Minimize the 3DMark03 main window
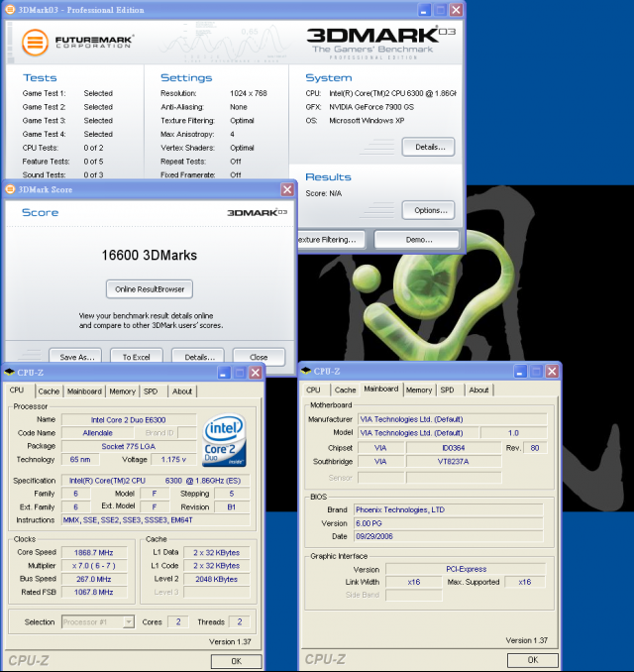634x672 pixels. coord(424,10)
